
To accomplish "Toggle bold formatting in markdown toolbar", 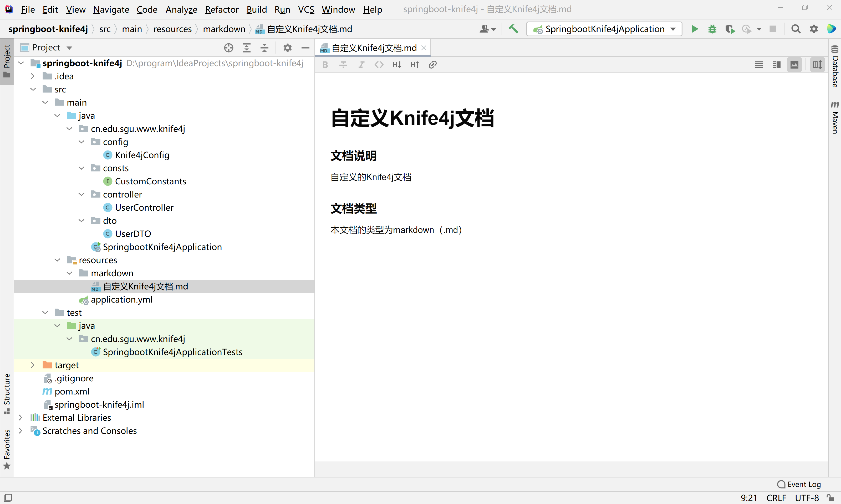I will pyautogui.click(x=325, y=65).
